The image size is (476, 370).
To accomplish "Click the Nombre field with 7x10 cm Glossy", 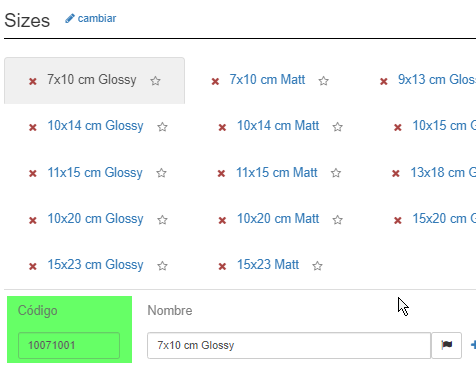I will [289, 345].
